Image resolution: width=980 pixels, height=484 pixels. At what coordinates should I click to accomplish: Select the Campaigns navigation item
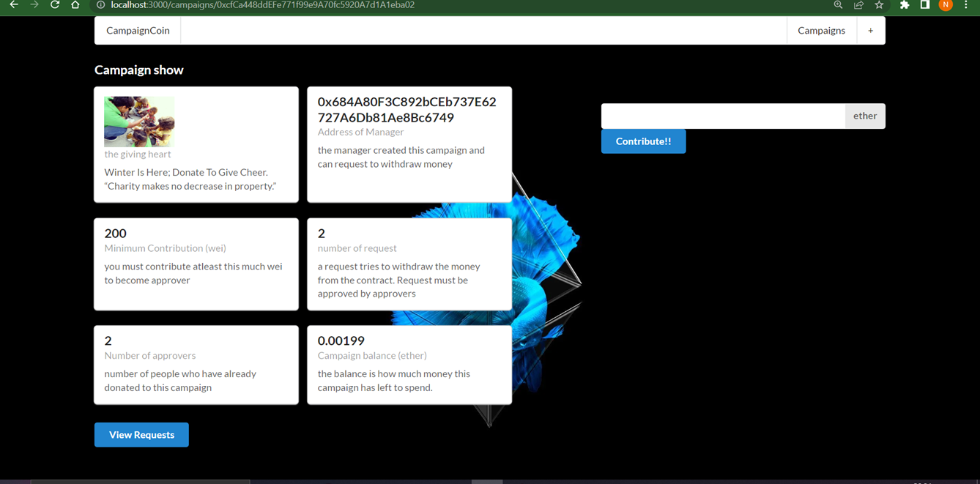[821, 30]
